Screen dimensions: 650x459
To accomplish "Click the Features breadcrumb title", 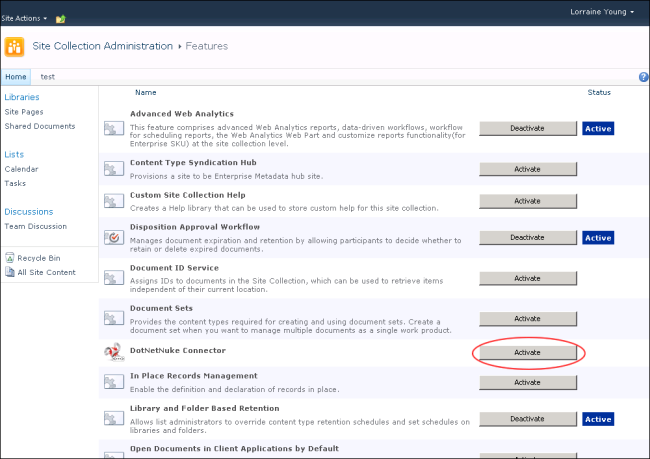I will point(206,46).
